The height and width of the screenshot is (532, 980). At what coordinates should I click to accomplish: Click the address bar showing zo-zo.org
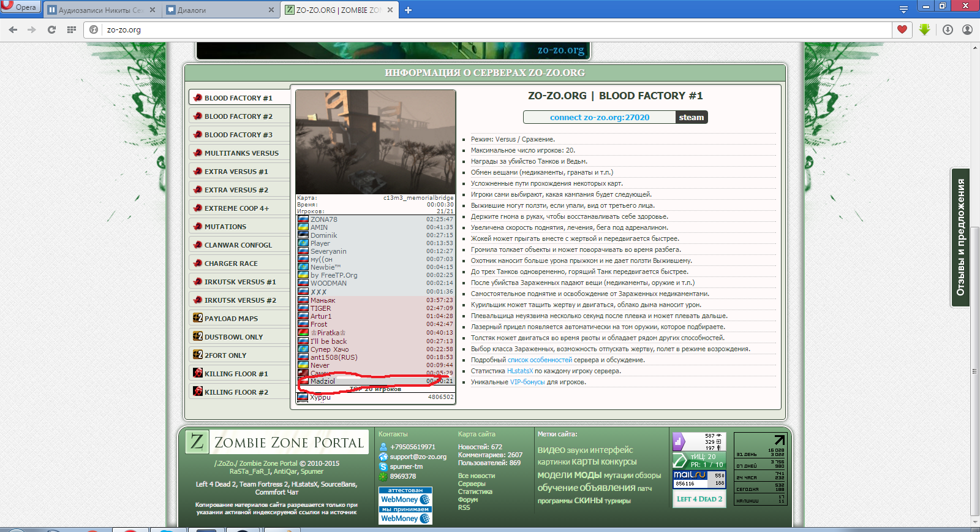pos(490,29)
